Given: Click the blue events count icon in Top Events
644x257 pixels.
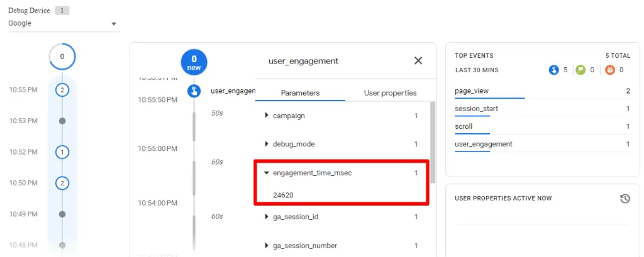Looking at the screenshot, I should [x=553, y=70].
